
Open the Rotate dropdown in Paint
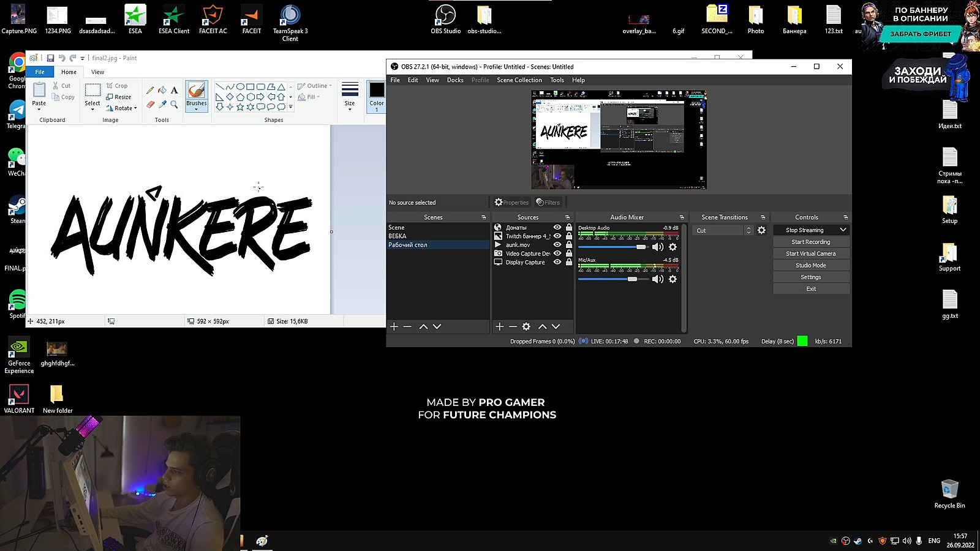point(121,108)
